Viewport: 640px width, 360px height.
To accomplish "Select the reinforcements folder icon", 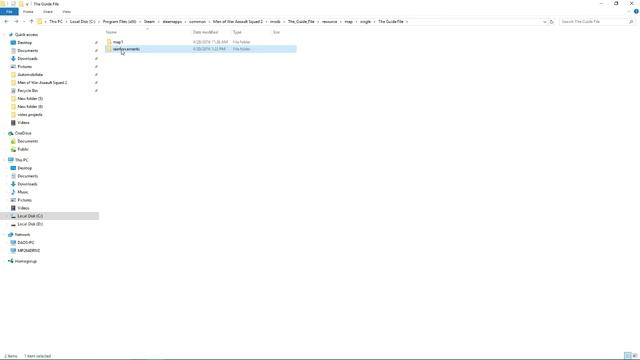I will pyautogui.click(x=109, y=49).
